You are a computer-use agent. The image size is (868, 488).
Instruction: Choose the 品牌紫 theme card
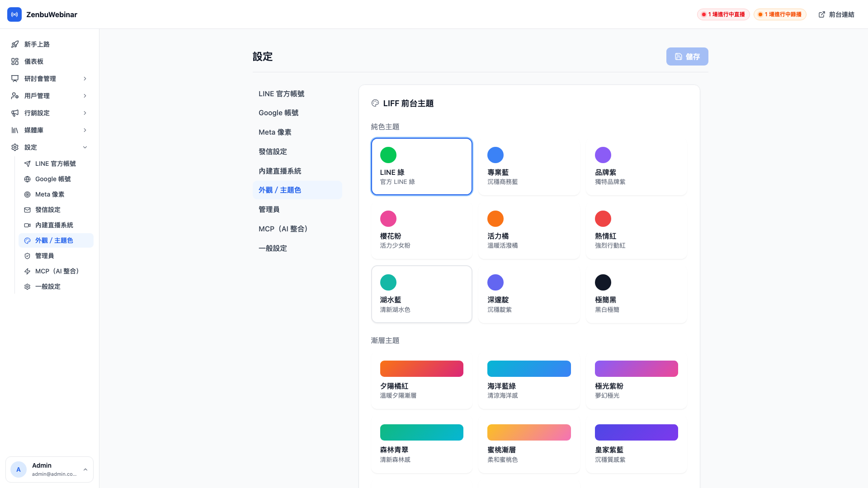tap(637, 166)
